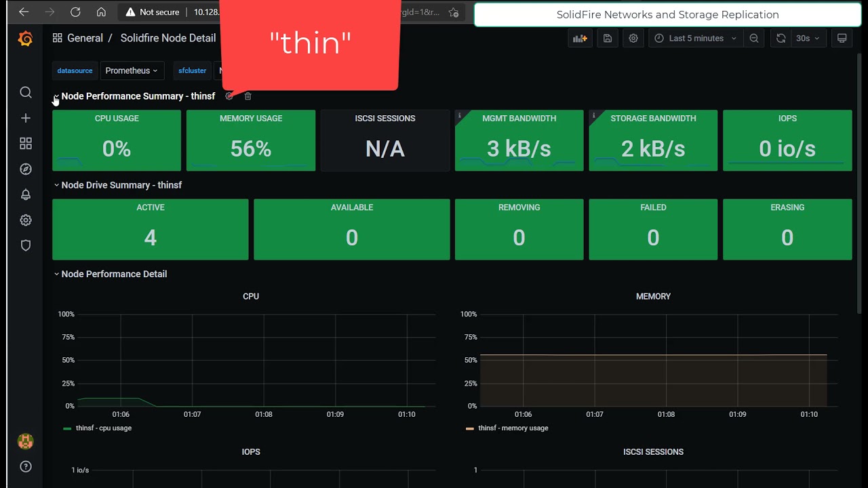868x488 pixels.
Task: Open the General folder breadcrumb
Action: 85,38
